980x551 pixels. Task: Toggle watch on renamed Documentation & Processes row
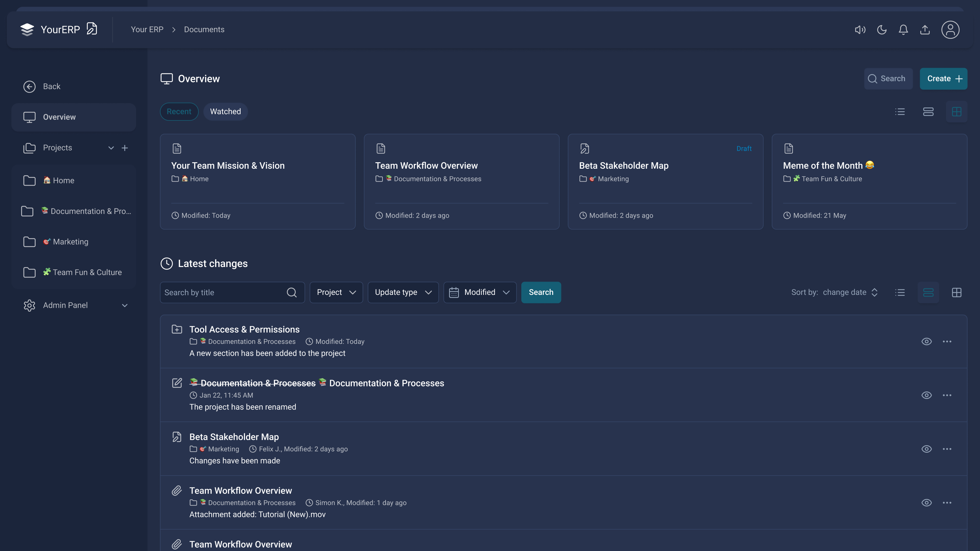[x=926, y=395]
